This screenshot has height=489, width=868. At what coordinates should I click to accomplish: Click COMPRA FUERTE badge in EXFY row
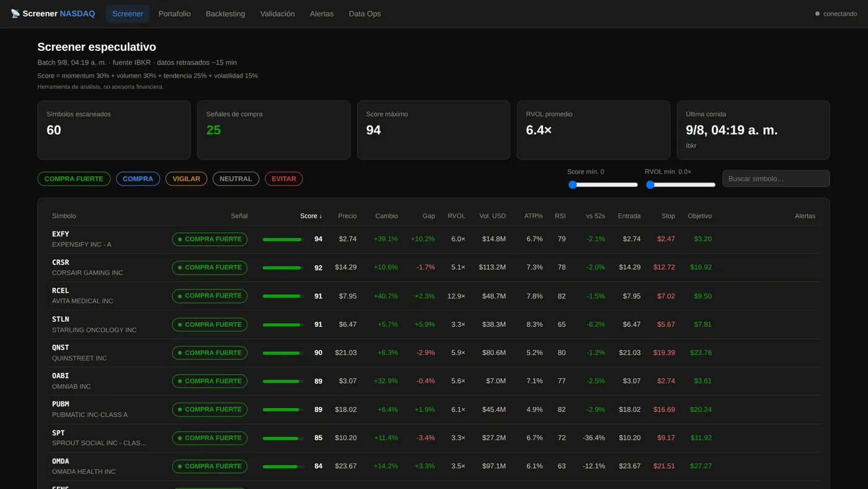pos(210,239)
